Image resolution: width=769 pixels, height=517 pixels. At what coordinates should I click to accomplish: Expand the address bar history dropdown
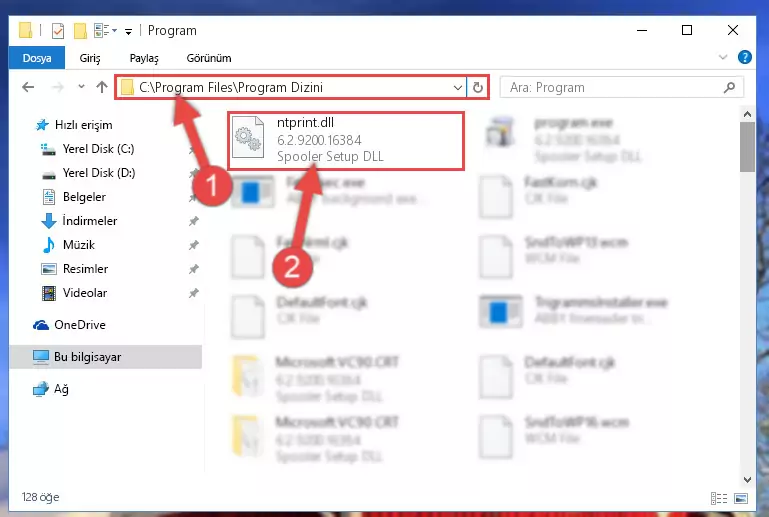tap(458, 88)
